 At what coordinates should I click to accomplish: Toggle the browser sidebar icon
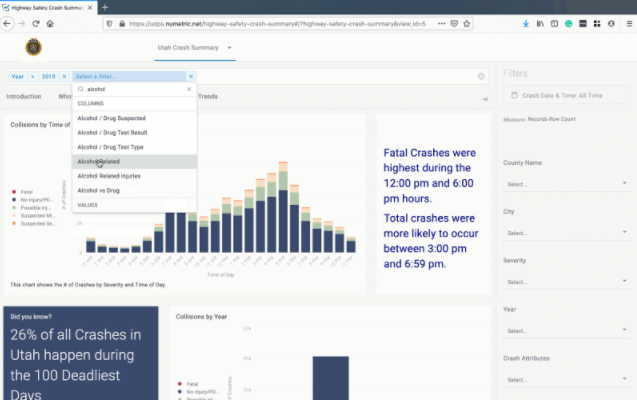point(554,24)
